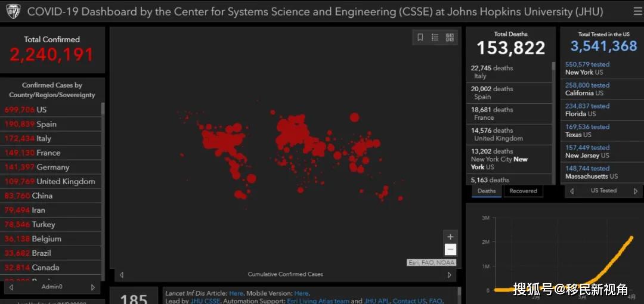644x304 pixels.
Task: Select the Brazil row in confirmed cases
Action: (51, 253)
